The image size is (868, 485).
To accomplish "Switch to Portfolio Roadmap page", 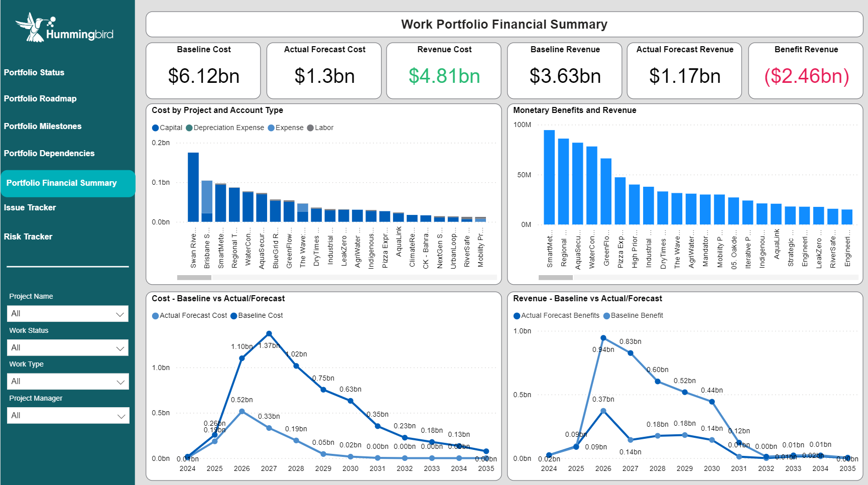I will coord(40,98).
